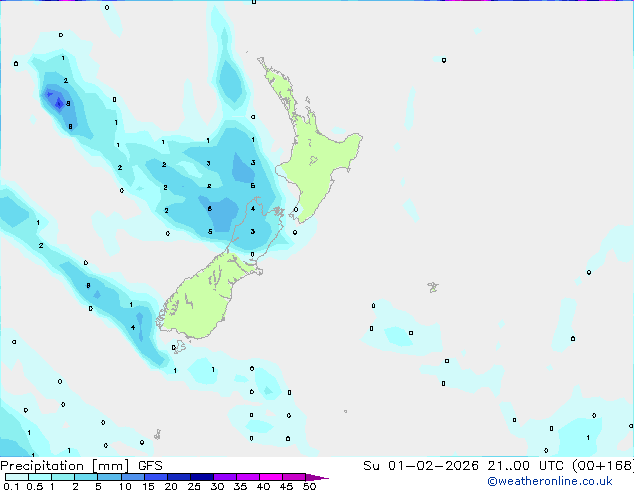
Task: Pick the 1 mm legend color swatch
Action: pos(63,477)
